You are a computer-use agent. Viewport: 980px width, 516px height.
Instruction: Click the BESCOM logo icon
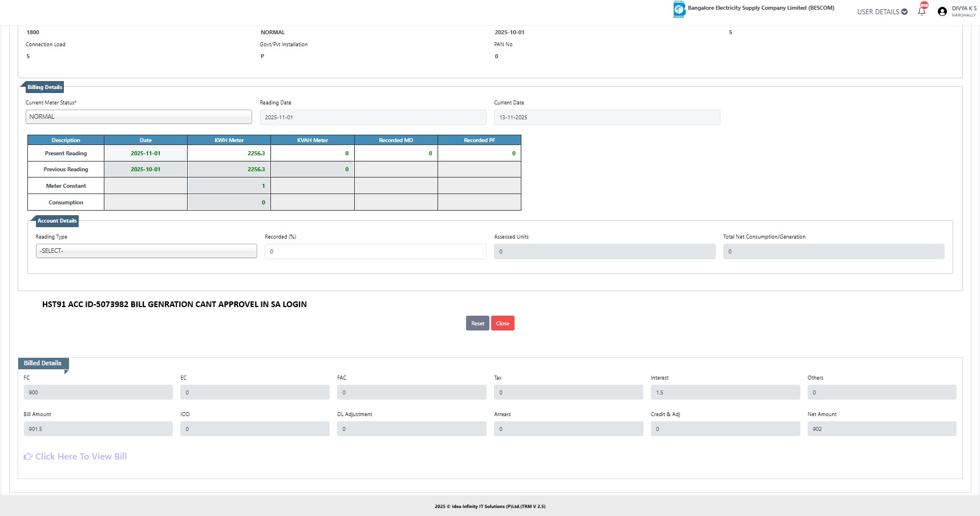(679, 9)
